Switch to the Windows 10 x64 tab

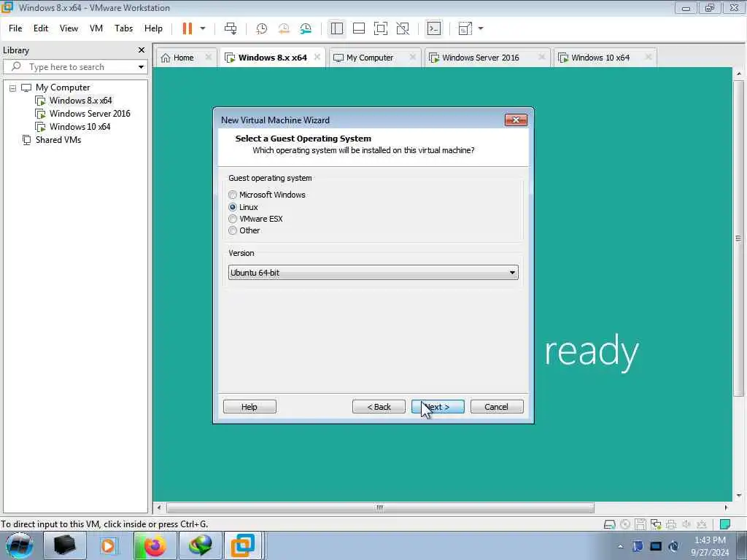(x=600, y=58)
